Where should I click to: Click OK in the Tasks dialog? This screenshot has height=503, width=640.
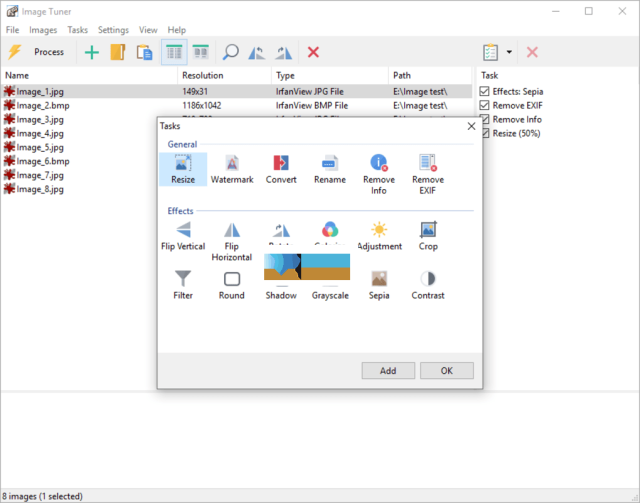click(x=447, y=371)
